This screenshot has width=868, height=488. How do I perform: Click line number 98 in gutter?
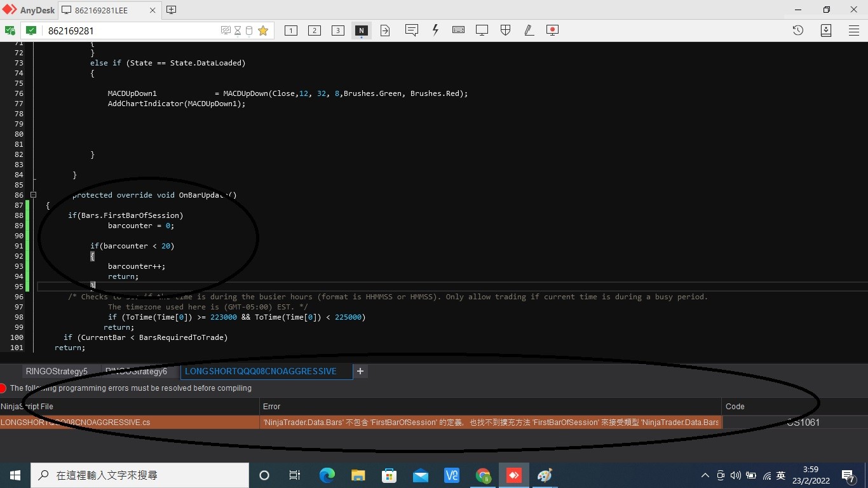[x=18, y=317]
